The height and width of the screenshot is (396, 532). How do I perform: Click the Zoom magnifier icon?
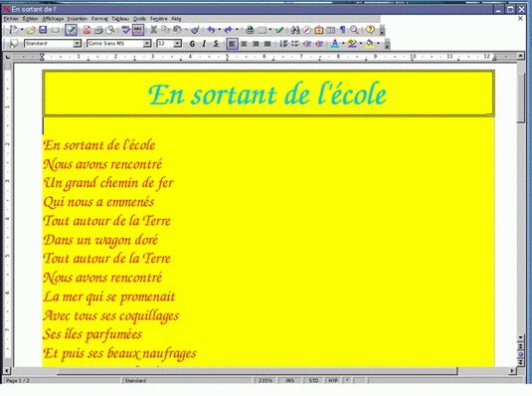click(x=354, y=30)
